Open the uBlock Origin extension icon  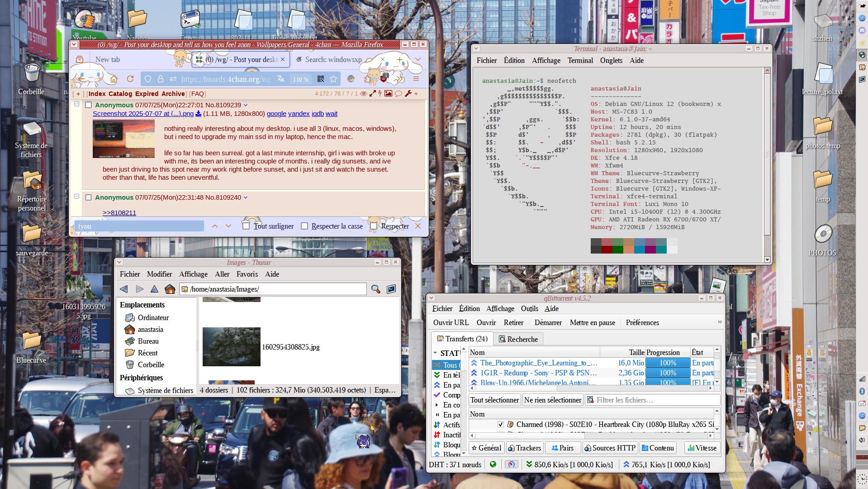[384, 78]
